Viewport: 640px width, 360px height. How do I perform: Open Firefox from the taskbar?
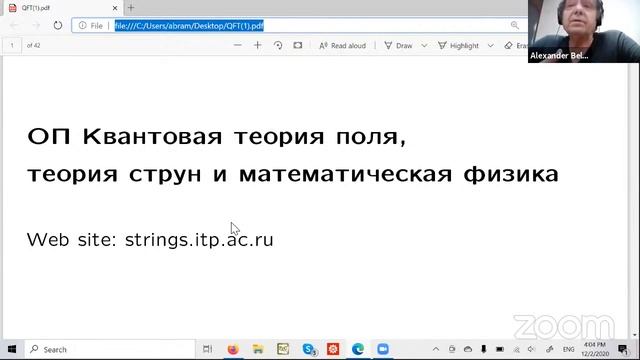coord(233,349)
